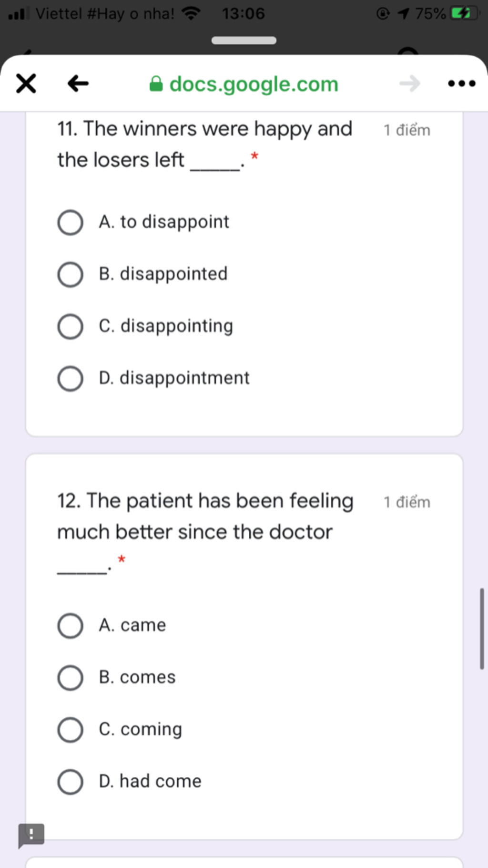This screenshot has width=488, height=868.
Task: Open the three-dot more options menu
Action: click(x=462, y=83)
